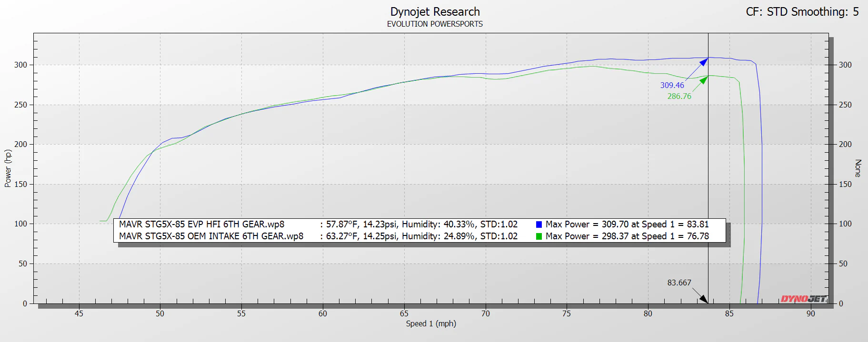The image size is (868, 342).
Task: Click the green legend square
Action: pyautogui.click(x=539, y=236)
